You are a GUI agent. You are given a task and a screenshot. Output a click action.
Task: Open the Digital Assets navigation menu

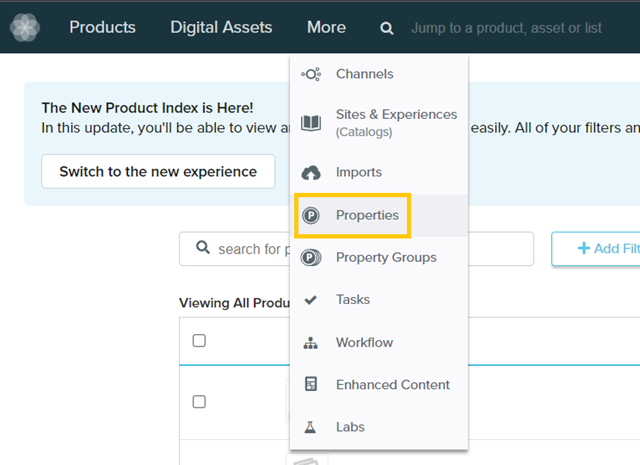click(x=221, y=28)
